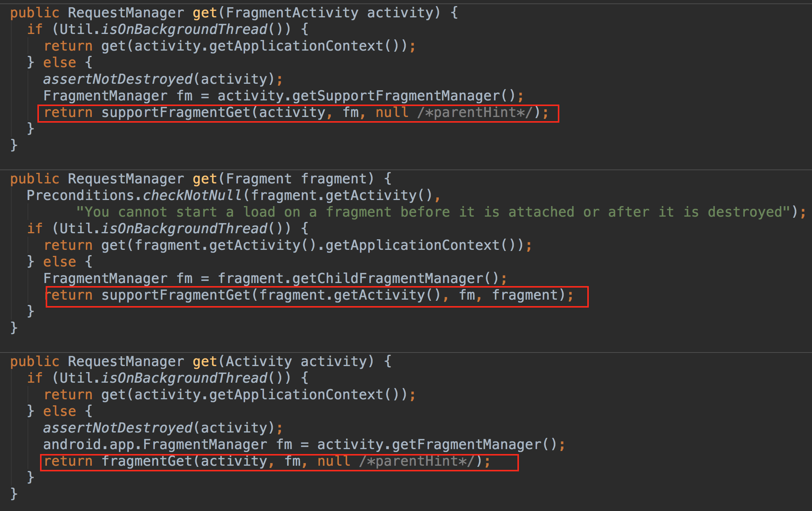Click the get method name taking FragmentActivity
812x511 pixels.
[x=205, y=13]
